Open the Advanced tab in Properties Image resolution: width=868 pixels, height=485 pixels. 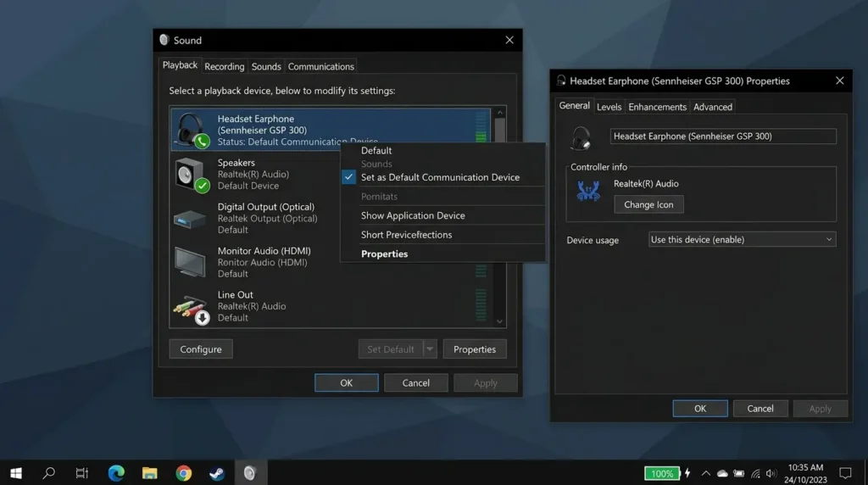coord(712,107)
